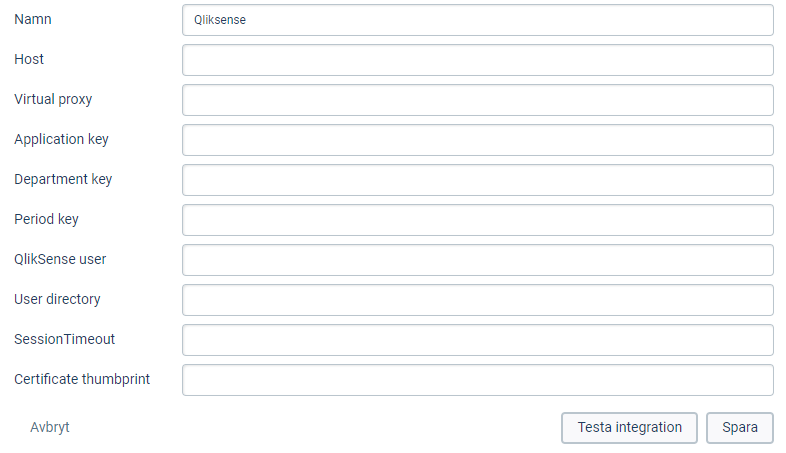
Task: Focus the Period key input box
Action: 477,220
